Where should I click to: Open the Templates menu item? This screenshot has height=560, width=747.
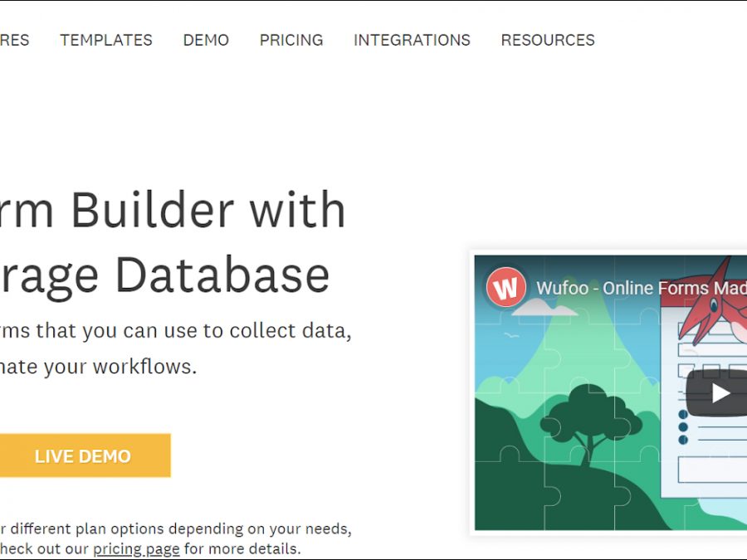pyautogui.click(x=106, y=40)
